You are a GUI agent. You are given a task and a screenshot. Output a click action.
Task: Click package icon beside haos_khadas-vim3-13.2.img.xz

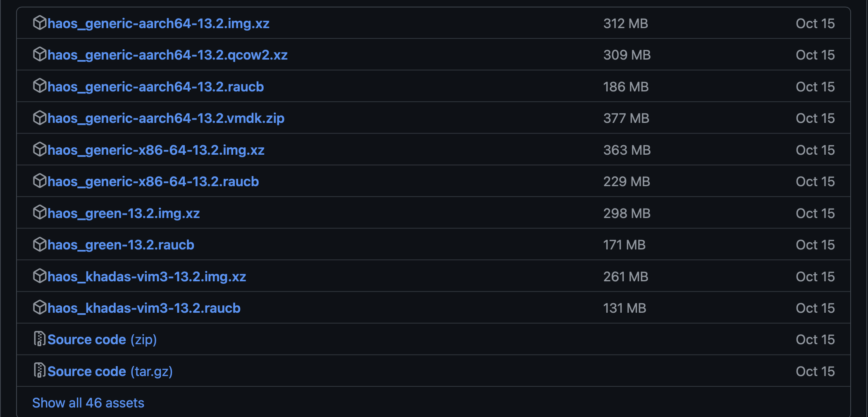click(39, 276)
